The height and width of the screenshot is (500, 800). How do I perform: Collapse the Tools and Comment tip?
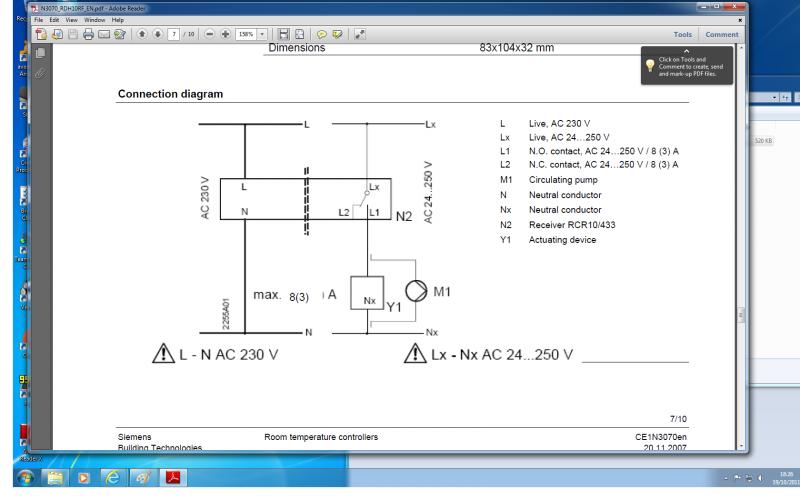685,50
